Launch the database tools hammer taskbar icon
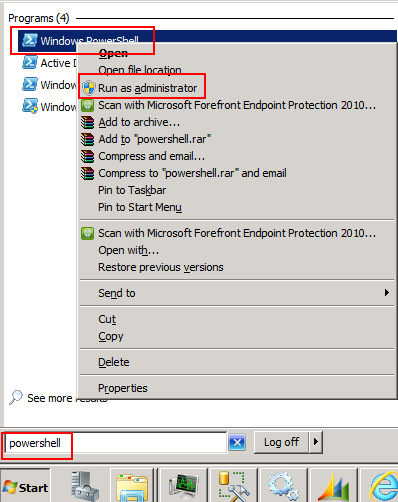The width and height of the screenshot is (398, 502). click(x=234, y=487)
